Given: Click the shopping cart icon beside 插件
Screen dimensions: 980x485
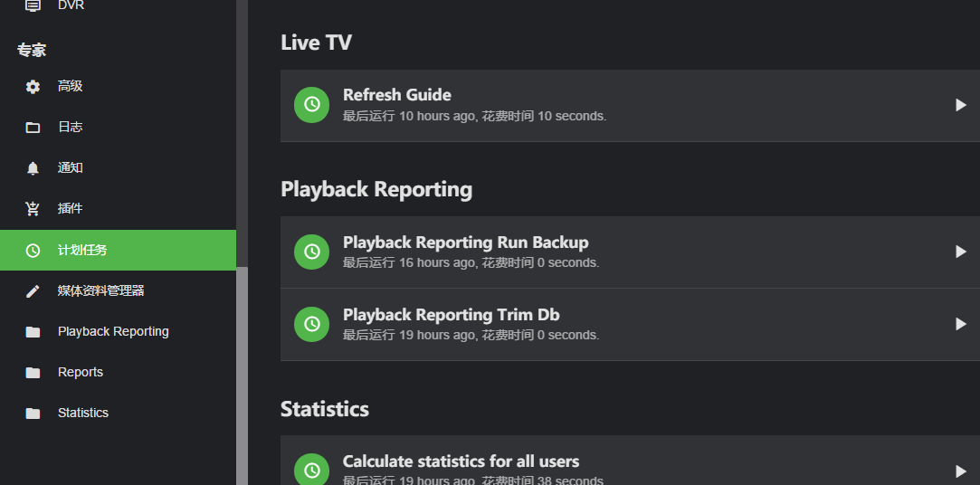Looking at the screenshot, I should click(33, 209).
